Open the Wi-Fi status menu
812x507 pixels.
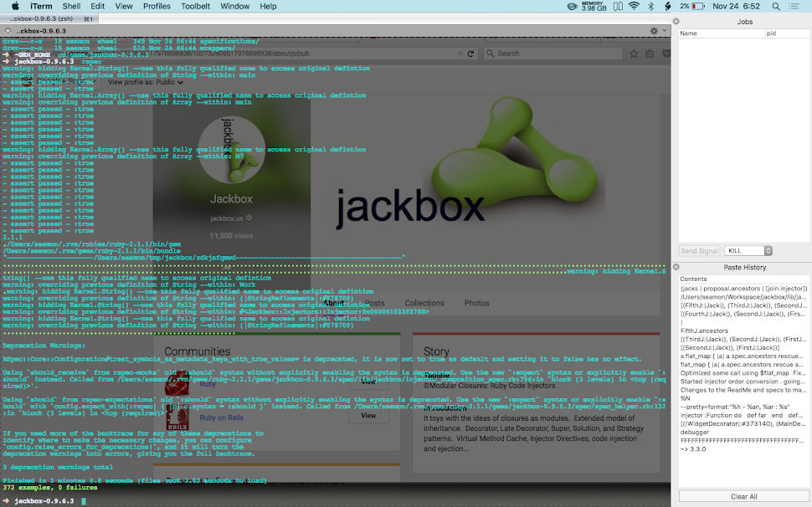click(x=634, y=6)
